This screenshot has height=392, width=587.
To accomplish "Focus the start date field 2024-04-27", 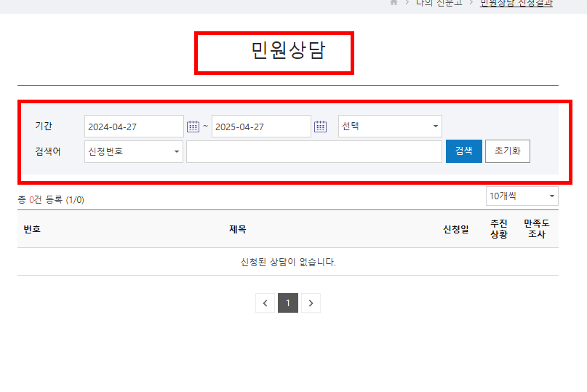I will pos(134,127).
